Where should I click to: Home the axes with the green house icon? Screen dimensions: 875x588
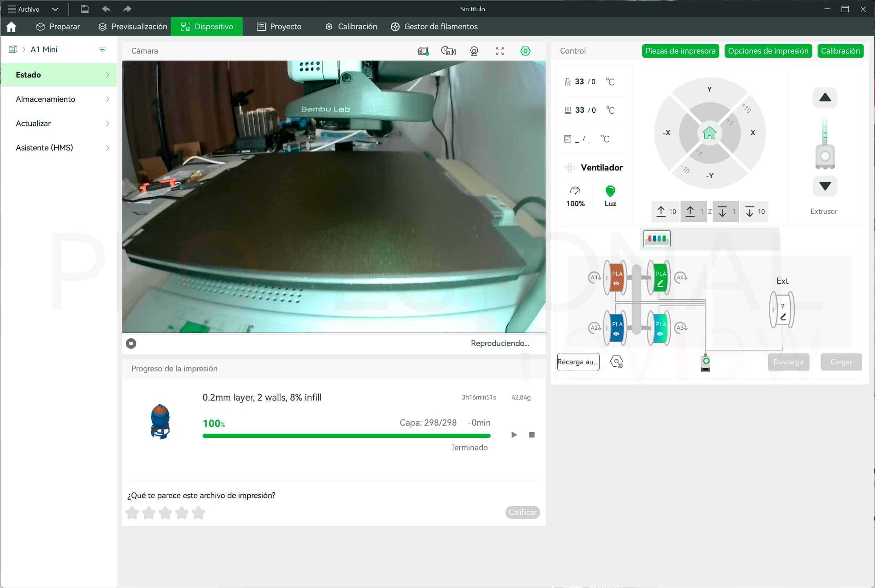point(709,133)
